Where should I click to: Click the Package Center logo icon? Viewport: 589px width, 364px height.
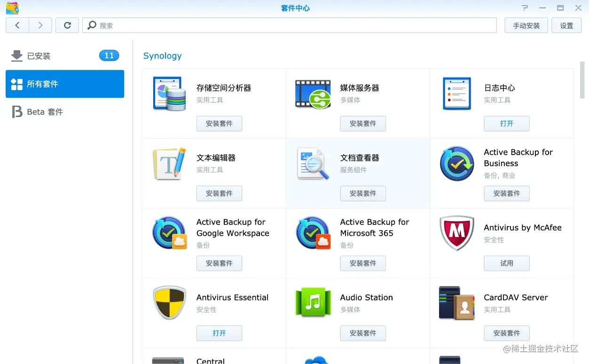tap(12, 8)
